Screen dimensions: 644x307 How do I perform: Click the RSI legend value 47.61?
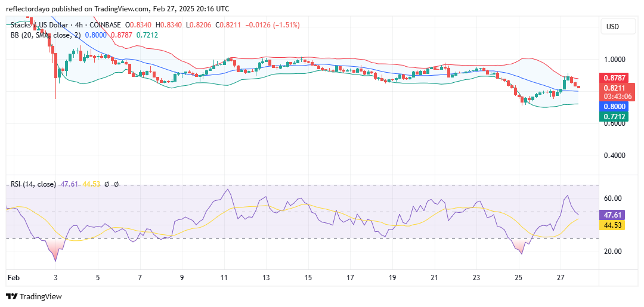pyautogui.click(x=68, y=185)
